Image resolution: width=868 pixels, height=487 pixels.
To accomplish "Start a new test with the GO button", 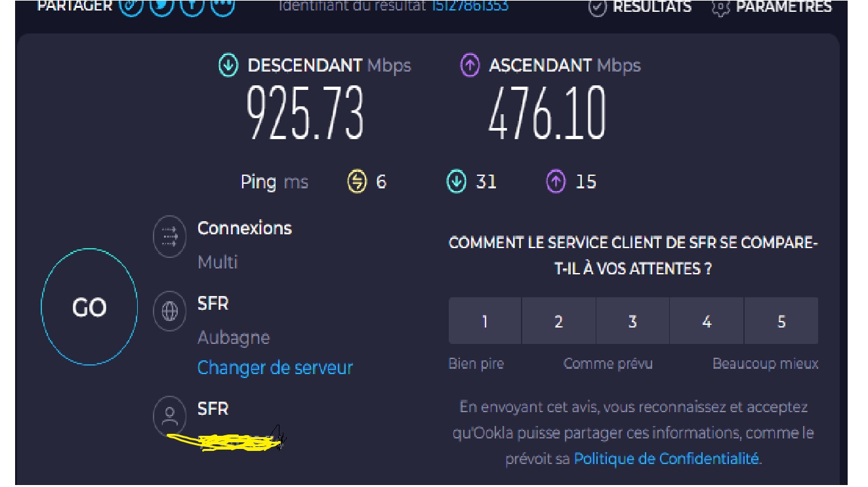I will (89, 307).
